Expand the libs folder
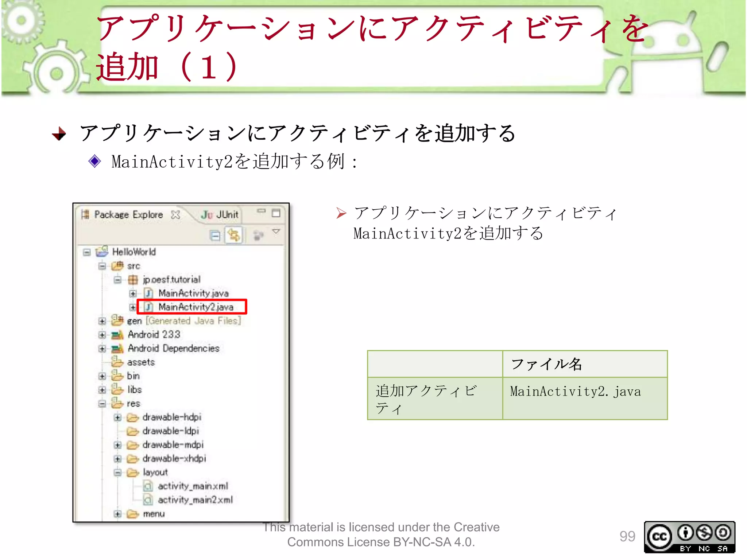Image resolution: width=747 pixels, height=560 pixels. pos(102,390)
